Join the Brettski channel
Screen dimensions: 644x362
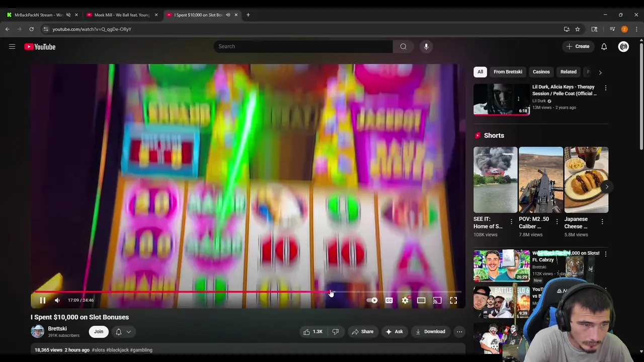[x=99, y=331]
